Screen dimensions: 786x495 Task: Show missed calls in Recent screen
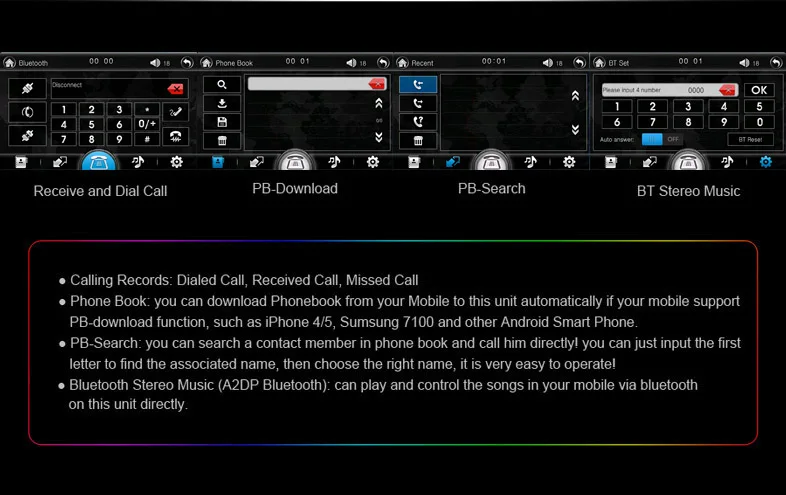[x=418, y=122]
